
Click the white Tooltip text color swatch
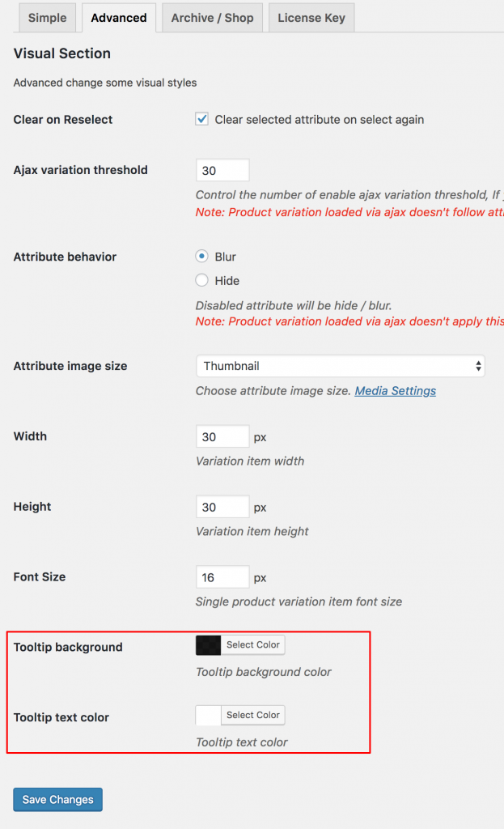208,715
